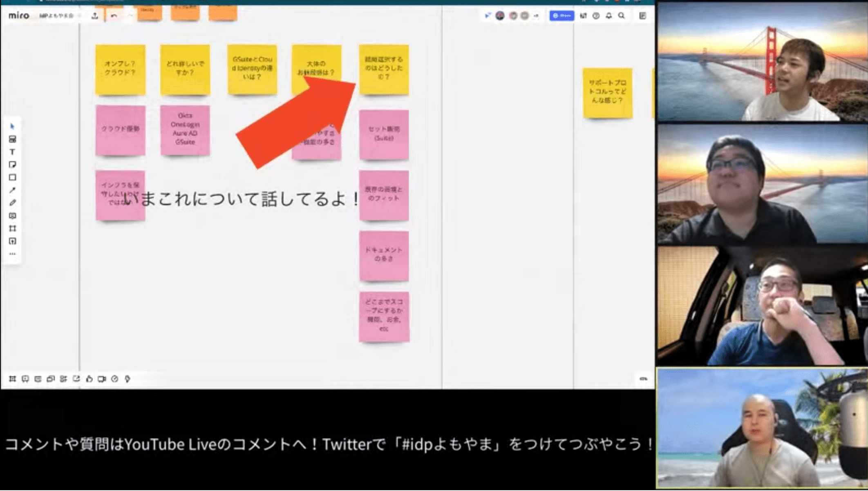Select yellow sticky about GSuite and Cloud Identity
This screenshot has height=491, width=868.
click(252, 69)
